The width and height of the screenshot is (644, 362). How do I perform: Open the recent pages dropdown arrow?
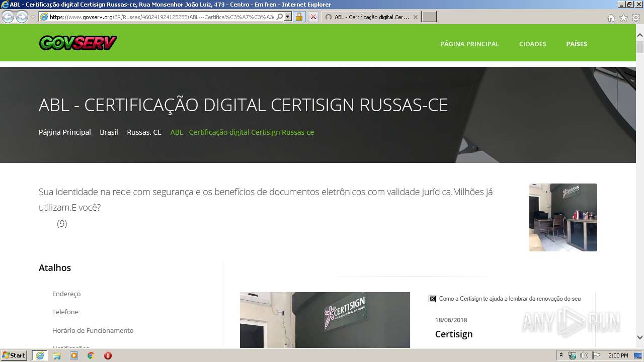pyautogui.click(x=33, y=17)
